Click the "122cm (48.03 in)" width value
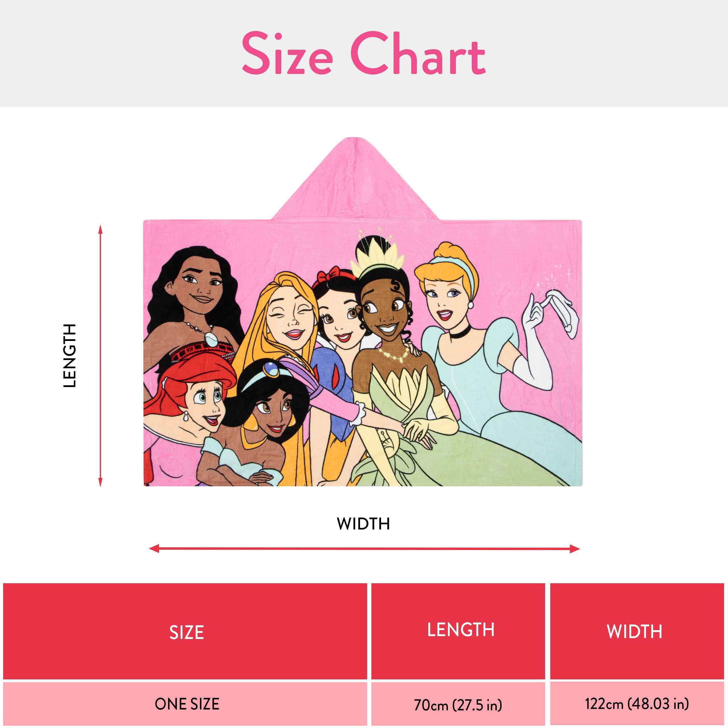The width and height of the screenshot is (728, 728). point(636,704)
